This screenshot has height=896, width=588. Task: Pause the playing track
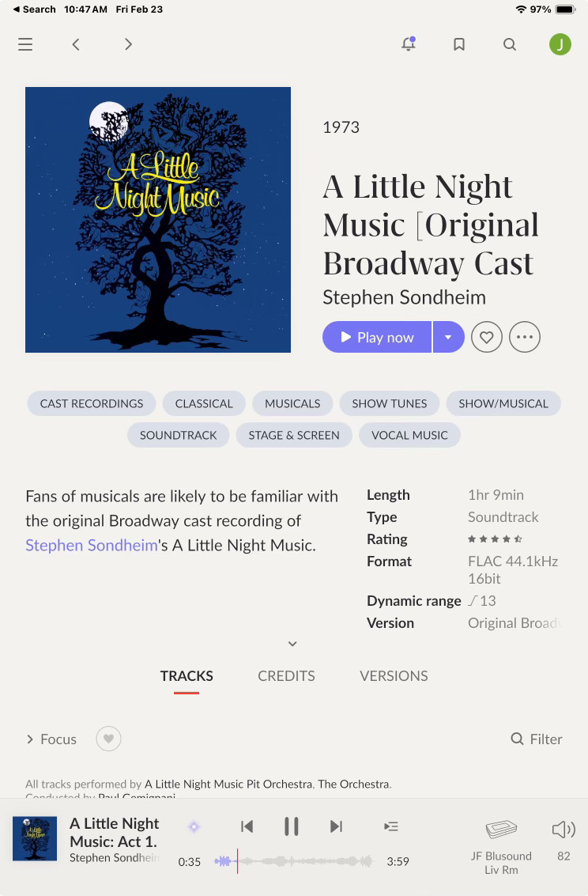[x=291, y=826]
